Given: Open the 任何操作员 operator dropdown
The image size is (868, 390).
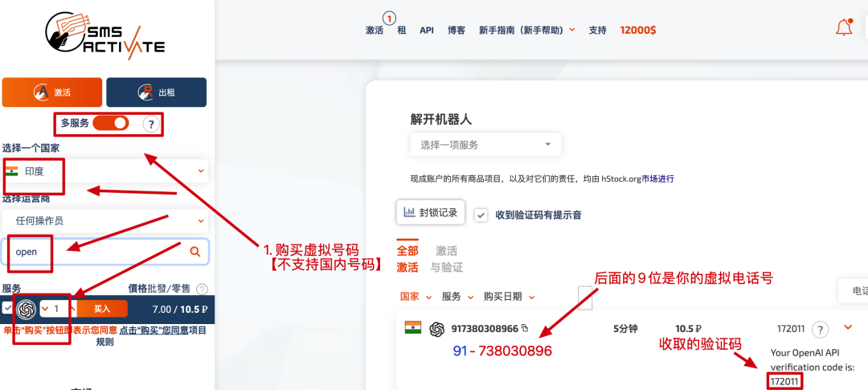Looking at the screenshot, I should pyautogui.click(x=104, y=220).
